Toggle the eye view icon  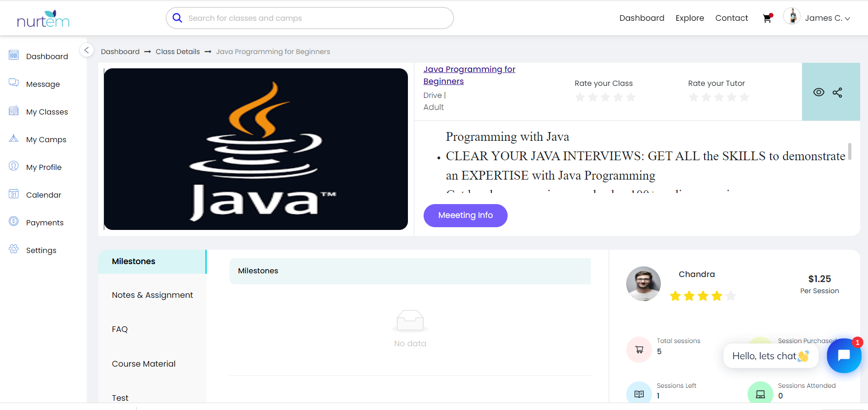click(x=818, y=92)
